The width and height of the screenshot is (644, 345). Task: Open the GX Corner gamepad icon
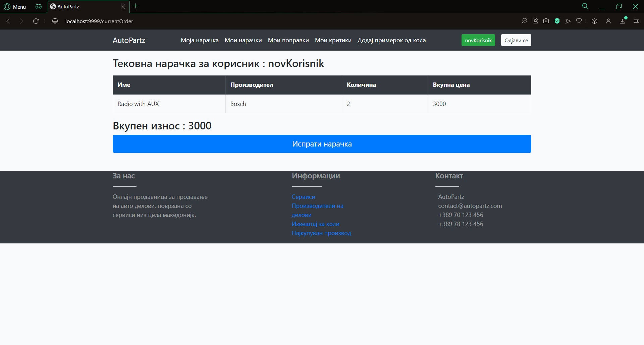click(x=39, y=7)
